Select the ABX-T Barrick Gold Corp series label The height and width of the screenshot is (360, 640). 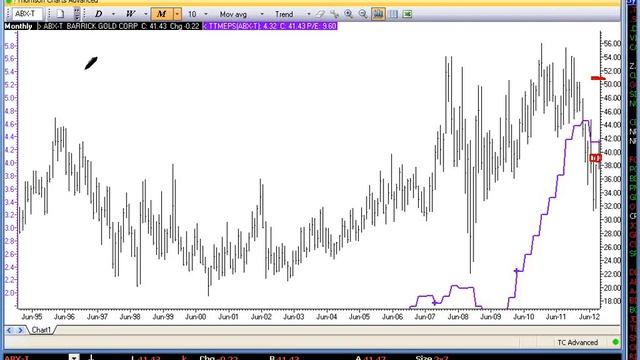[119, 26]
